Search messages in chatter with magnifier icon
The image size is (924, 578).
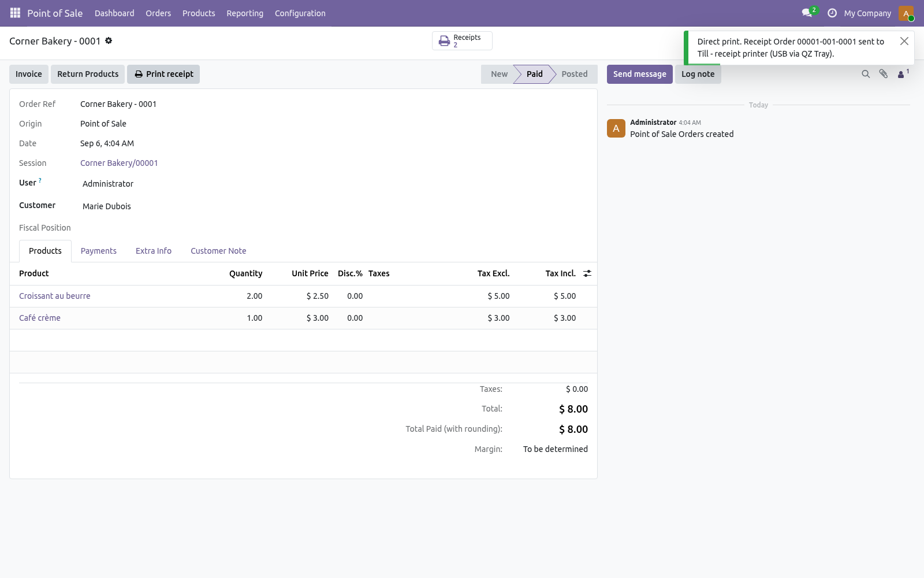tap(866, 74)
